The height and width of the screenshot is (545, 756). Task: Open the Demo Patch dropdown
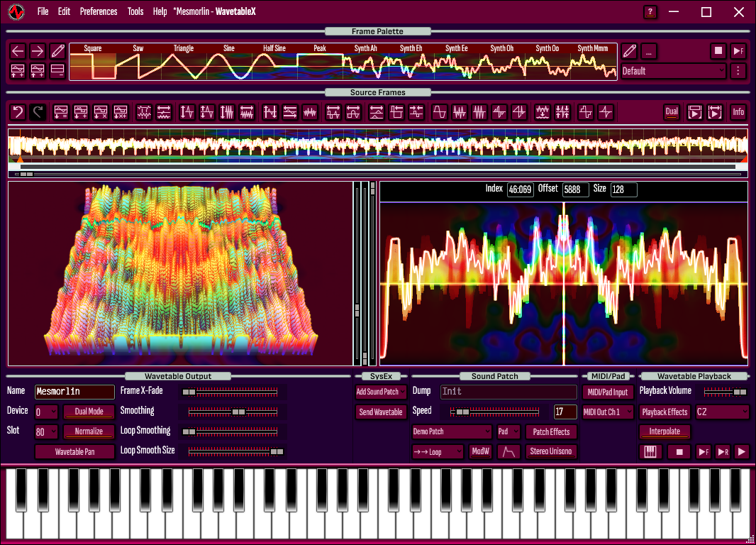coord(451,431)
